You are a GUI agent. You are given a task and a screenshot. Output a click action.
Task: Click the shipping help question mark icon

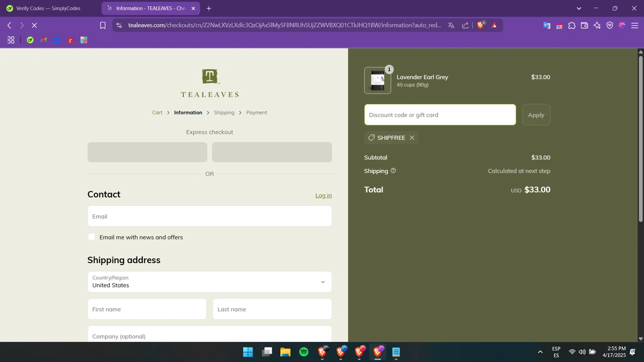click(393, 171)
